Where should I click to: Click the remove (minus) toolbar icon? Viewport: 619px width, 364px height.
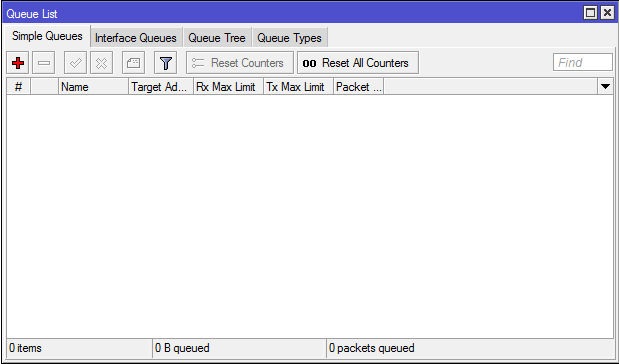coord(43,63)
